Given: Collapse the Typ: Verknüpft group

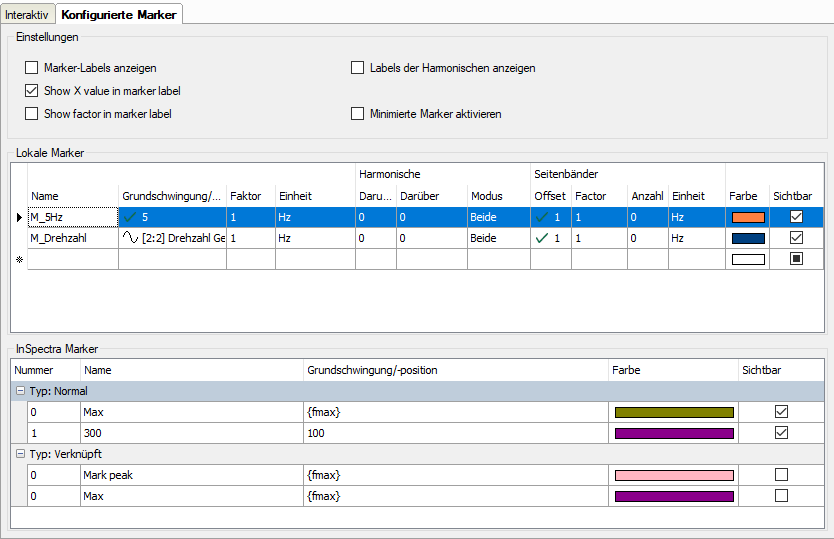Looking at the screenshot, I should (x=19, y=454).
